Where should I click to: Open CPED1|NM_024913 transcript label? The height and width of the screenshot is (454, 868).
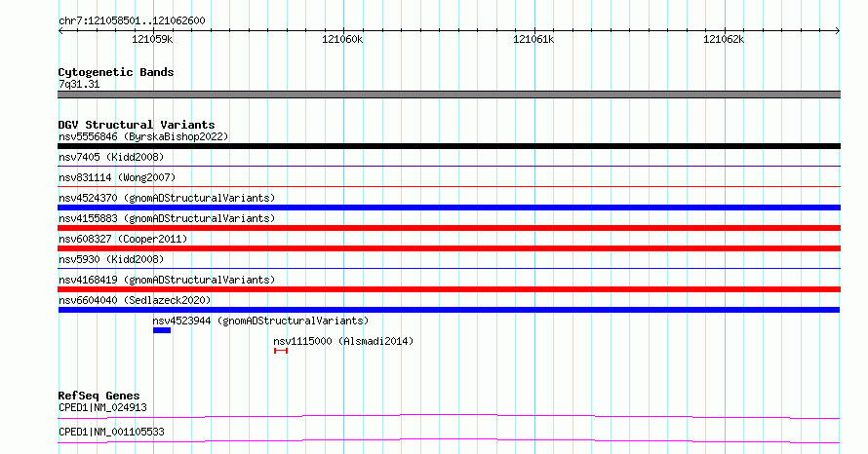pyautogui.click(x=103, y=407)
